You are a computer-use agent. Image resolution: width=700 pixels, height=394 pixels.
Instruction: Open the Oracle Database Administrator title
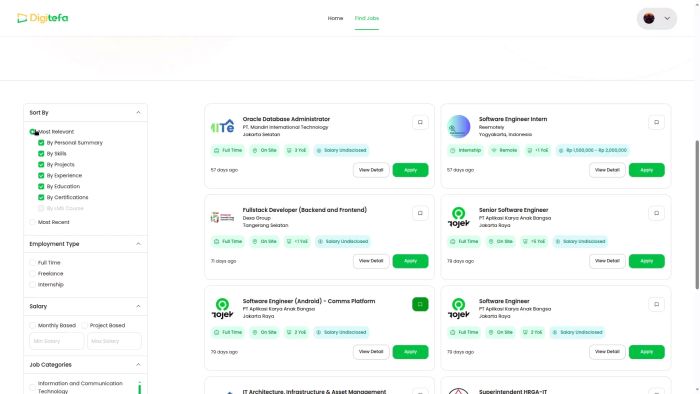286,119
